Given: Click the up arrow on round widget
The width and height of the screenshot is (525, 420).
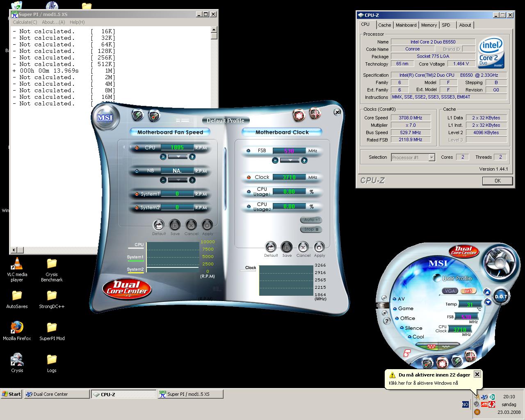Looking at the screenshot, I should tap(487, 292).
